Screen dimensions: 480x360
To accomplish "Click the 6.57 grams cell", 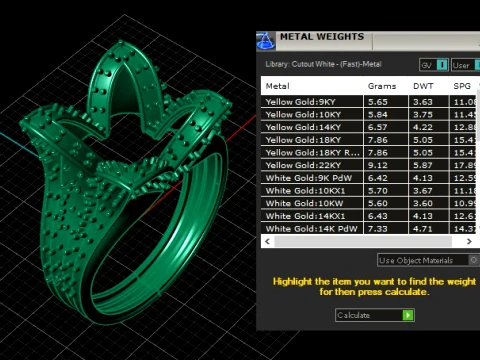I will 386,127.
